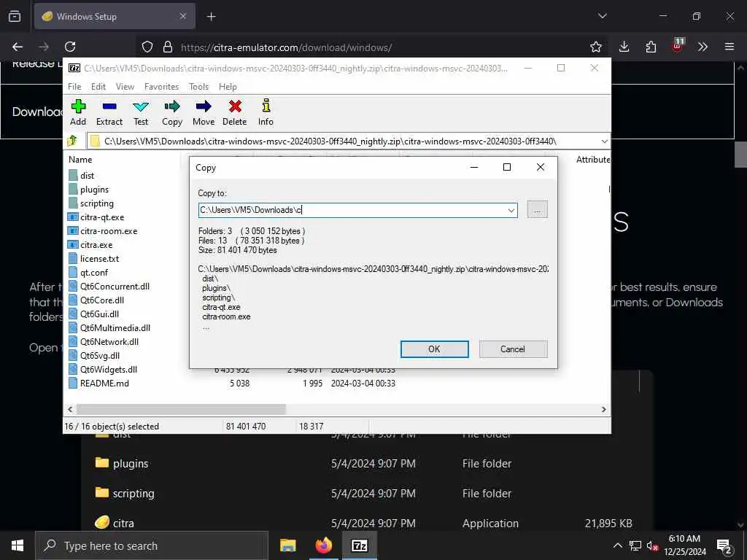
Task: Open the notification center icon
Action: tap(724, 545)
